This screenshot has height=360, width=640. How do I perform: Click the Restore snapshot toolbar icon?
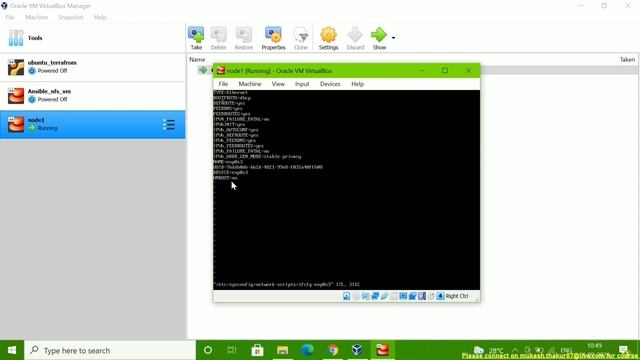(244, 38)
